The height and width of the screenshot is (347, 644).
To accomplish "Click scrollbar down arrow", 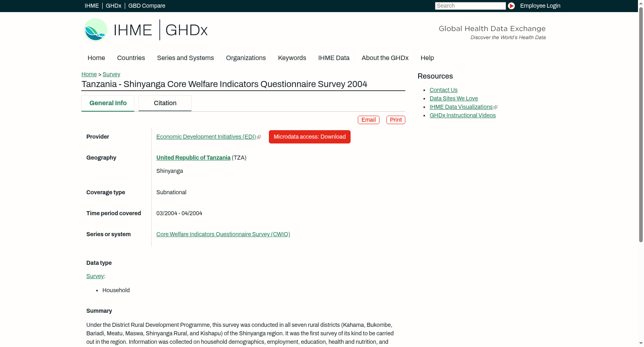I will (x=641, y=343).
